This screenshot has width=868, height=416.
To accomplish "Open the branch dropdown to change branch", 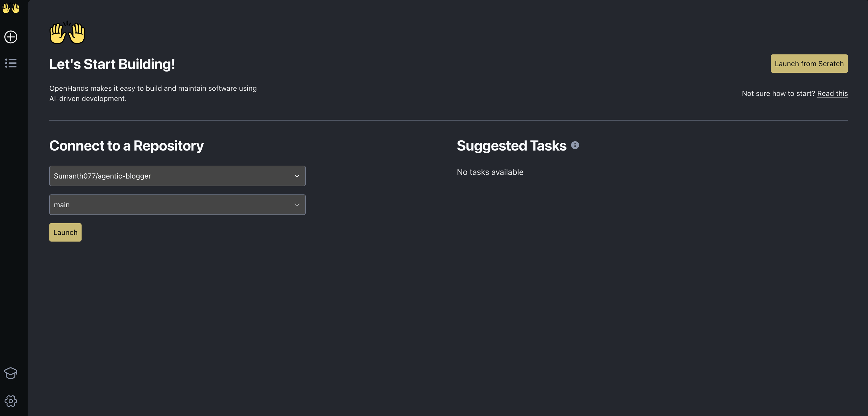I will [x=177, y=204].
